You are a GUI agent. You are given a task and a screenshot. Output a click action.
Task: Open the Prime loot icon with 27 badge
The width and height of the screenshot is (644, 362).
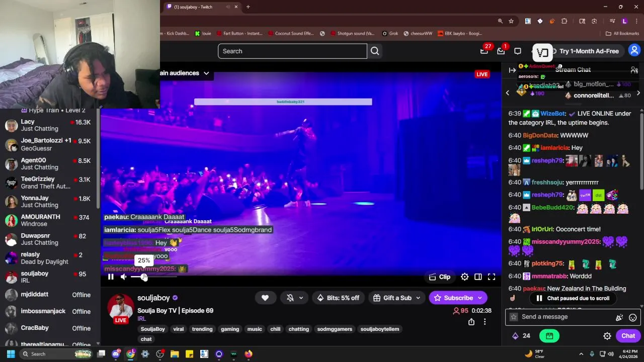tap(485, 51)
